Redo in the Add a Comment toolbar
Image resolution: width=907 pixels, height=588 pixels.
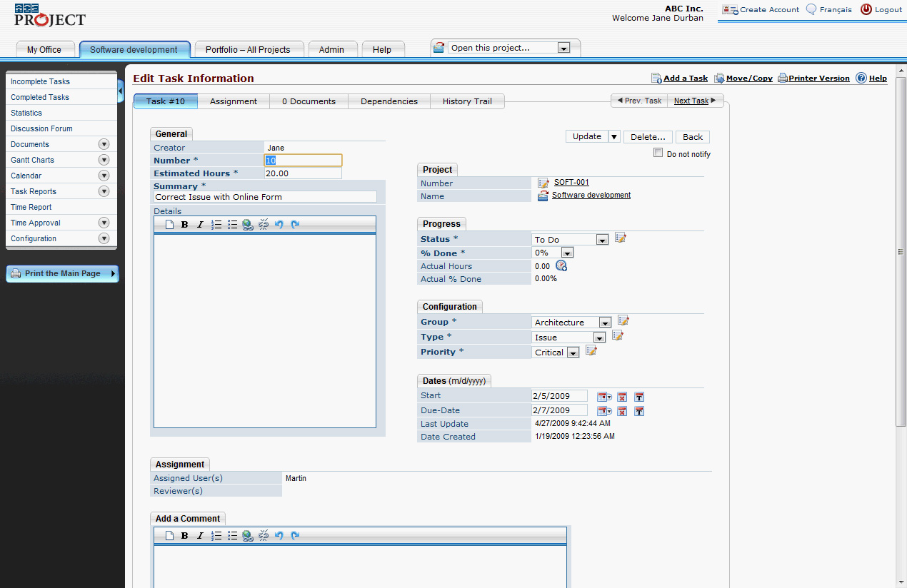pos(295,536)
